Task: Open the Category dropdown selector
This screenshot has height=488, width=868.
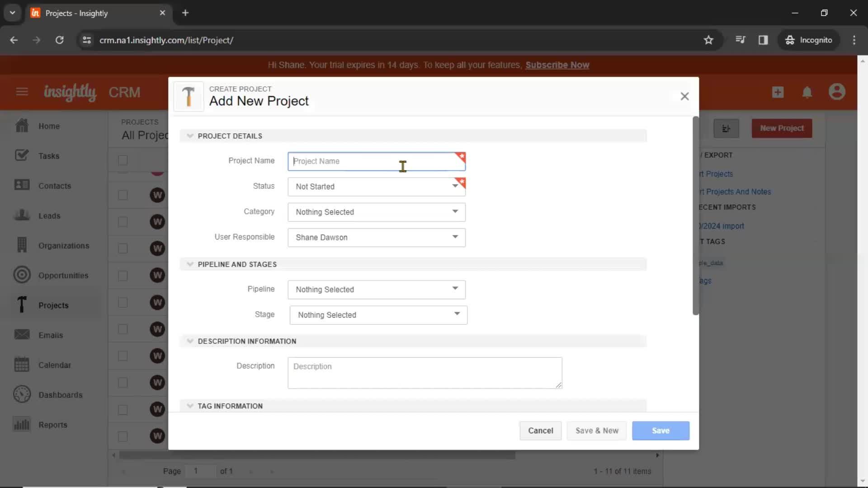Action: tap(377, 211)
